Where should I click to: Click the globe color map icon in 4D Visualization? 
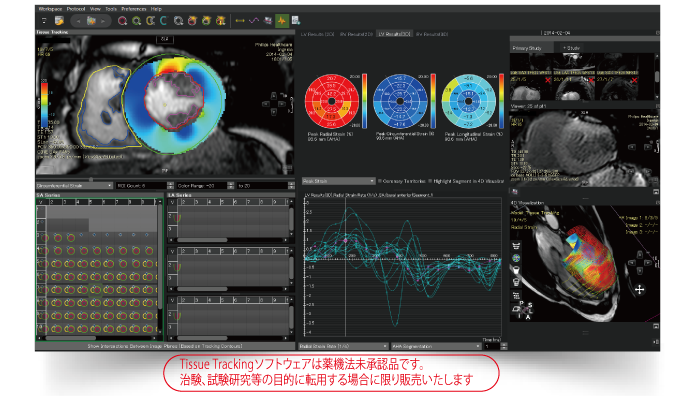(516, 258)
